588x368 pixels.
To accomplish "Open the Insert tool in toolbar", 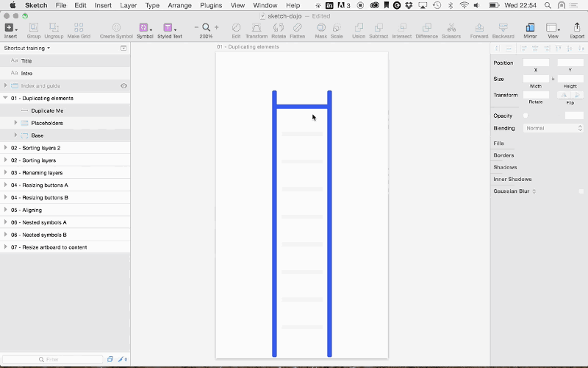I will pos(10,28).
